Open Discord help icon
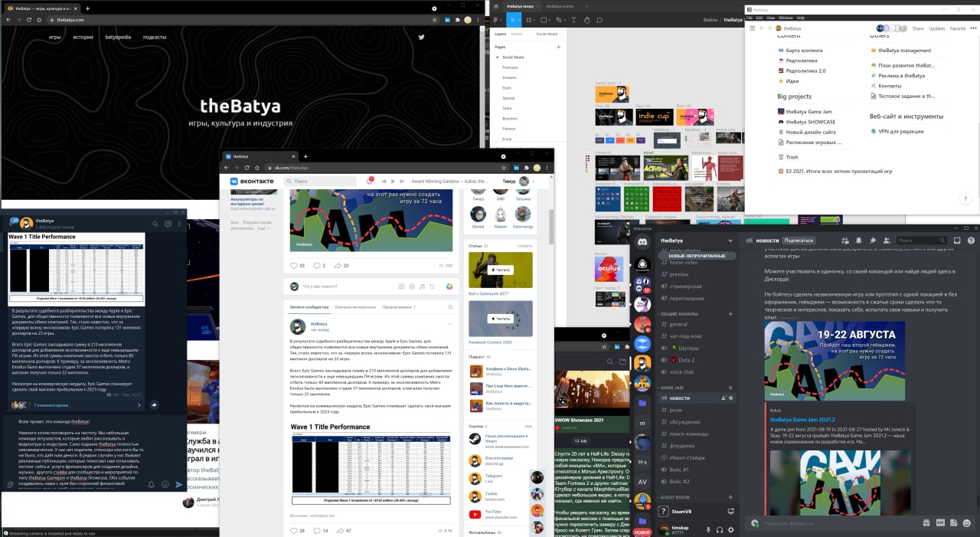 point(971,241)
